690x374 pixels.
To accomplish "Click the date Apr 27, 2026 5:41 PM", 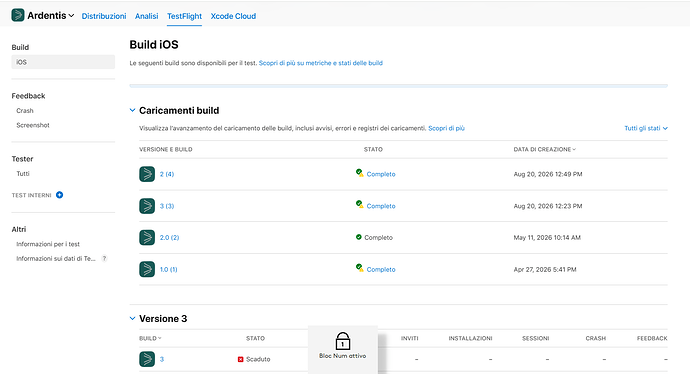I will click(545, 269).
